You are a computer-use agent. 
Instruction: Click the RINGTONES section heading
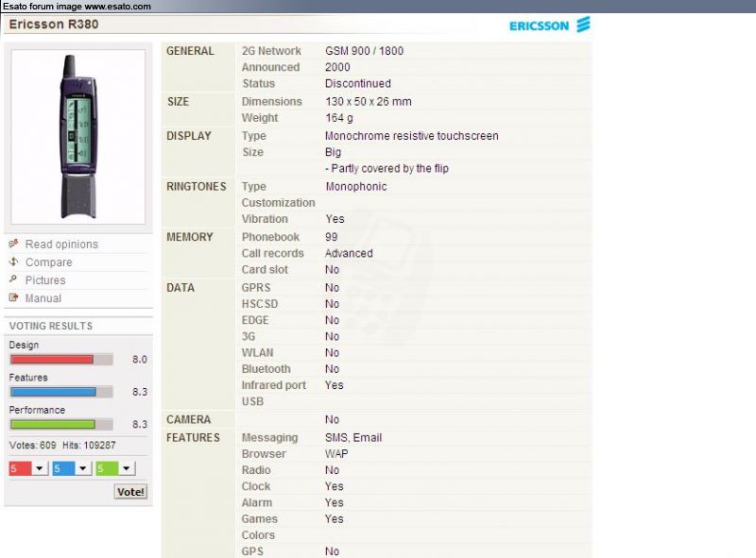click(x=197, y=187)
